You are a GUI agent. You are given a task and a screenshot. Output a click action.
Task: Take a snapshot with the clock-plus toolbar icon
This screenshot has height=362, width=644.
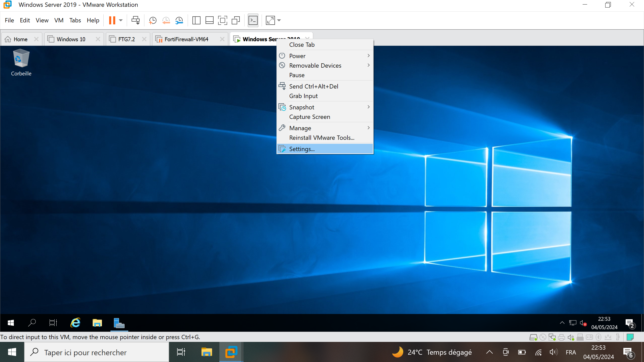(x=153, y=20)
